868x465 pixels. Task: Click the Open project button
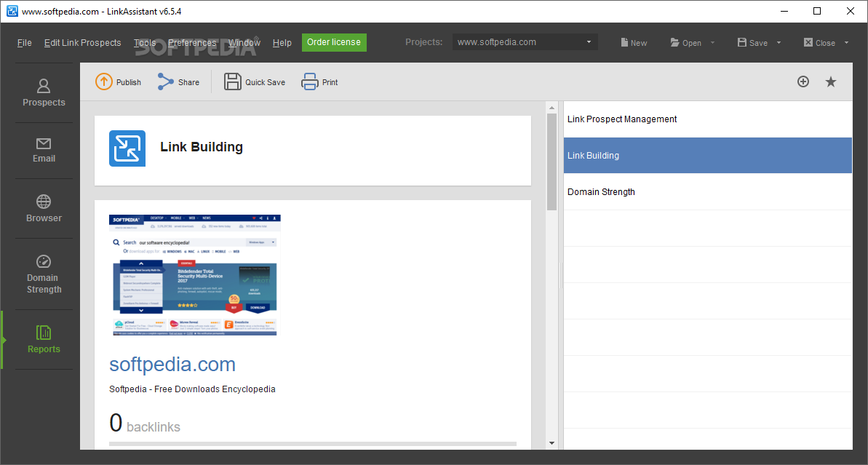click(686, 43)
